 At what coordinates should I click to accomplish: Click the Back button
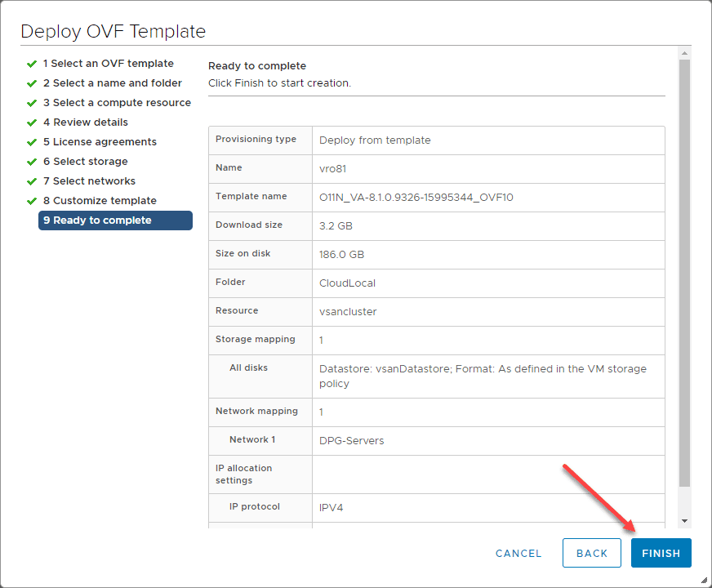click(591, 553)
